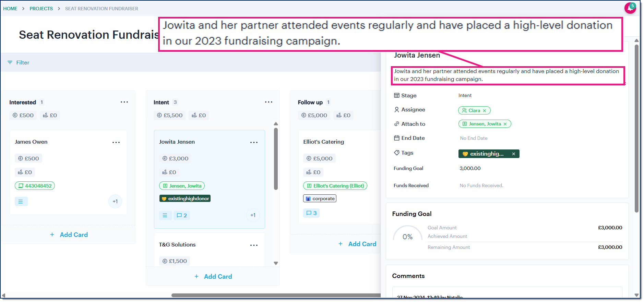Open James Owen card description icon
Screen dimensions: 644x302
tap(21, 202)
